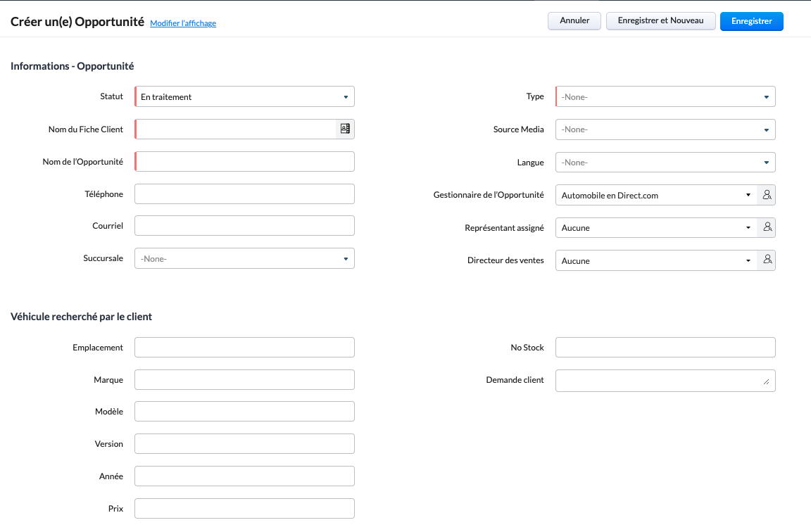Click user icon beside Directeur des ventes
The image size is (811, 532).
767,260
